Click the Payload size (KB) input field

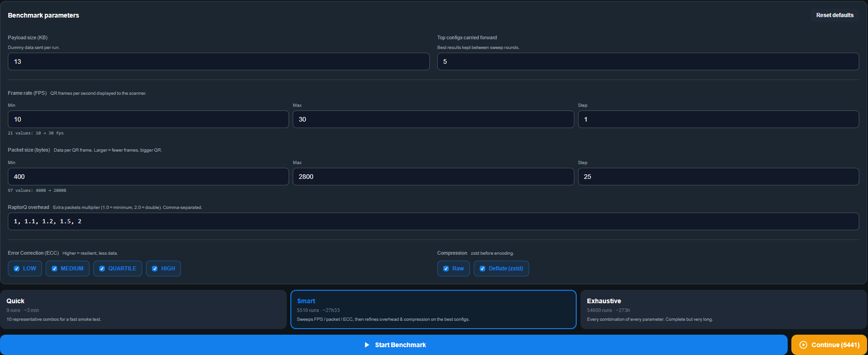click(x=219, y=61)
